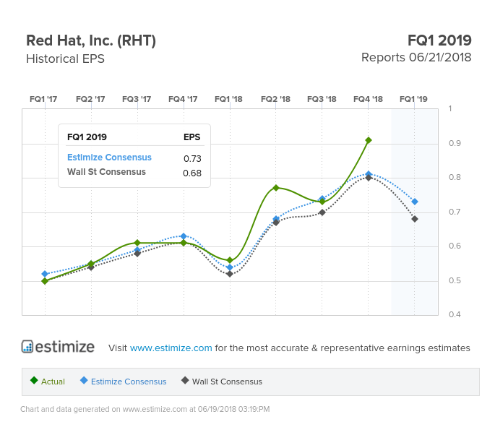Click Wall St Consensus point at FQ1 '18

tap(230, 274)
